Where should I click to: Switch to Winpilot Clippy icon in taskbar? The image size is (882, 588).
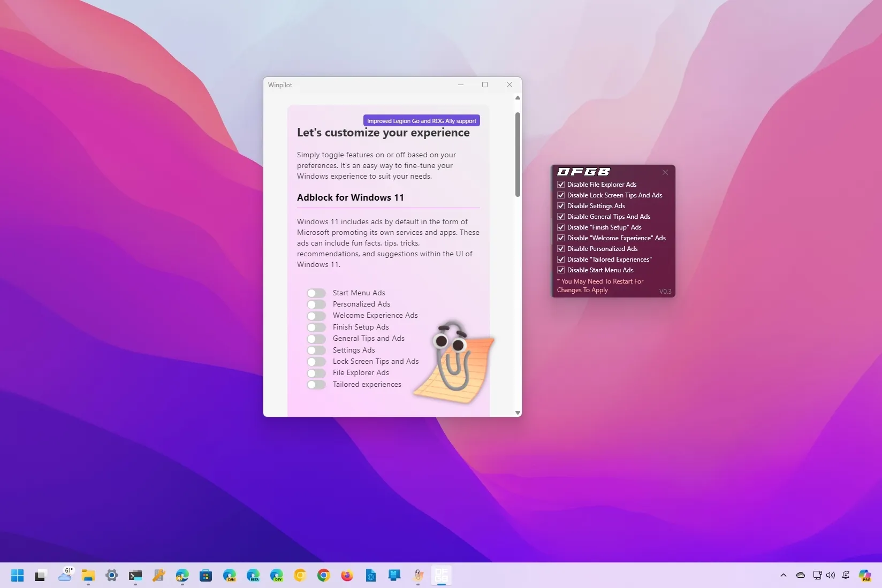pos(418,576)
